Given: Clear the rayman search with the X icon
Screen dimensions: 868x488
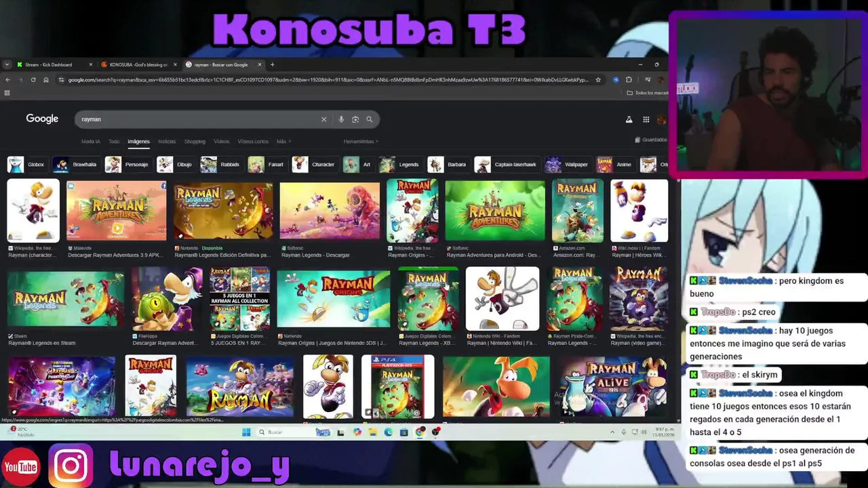Looking at the screenshot, I should pyautogui.click(x=324, y=119).
